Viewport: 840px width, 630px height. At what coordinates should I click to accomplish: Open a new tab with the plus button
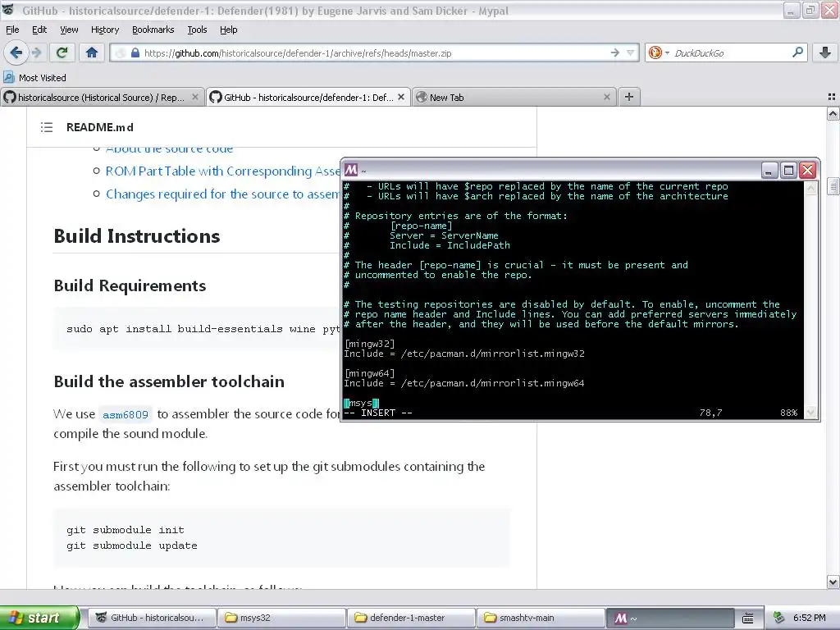[x=629, y=97]
